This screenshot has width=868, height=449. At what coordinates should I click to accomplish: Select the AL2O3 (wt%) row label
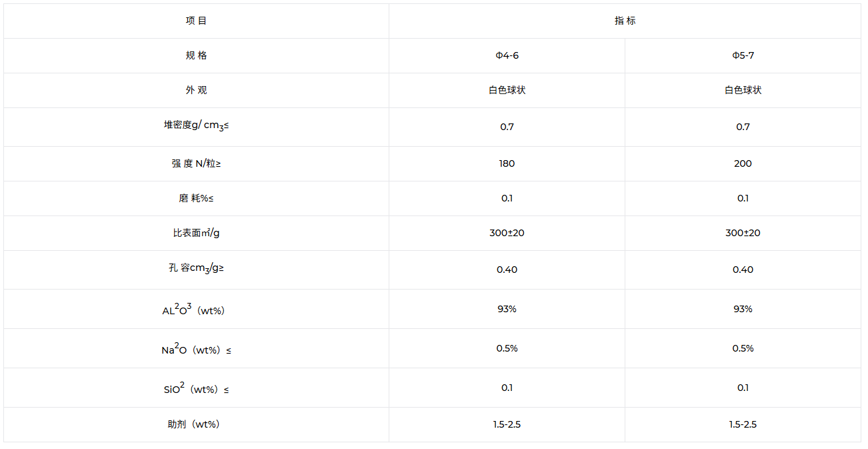coord(197,310)
